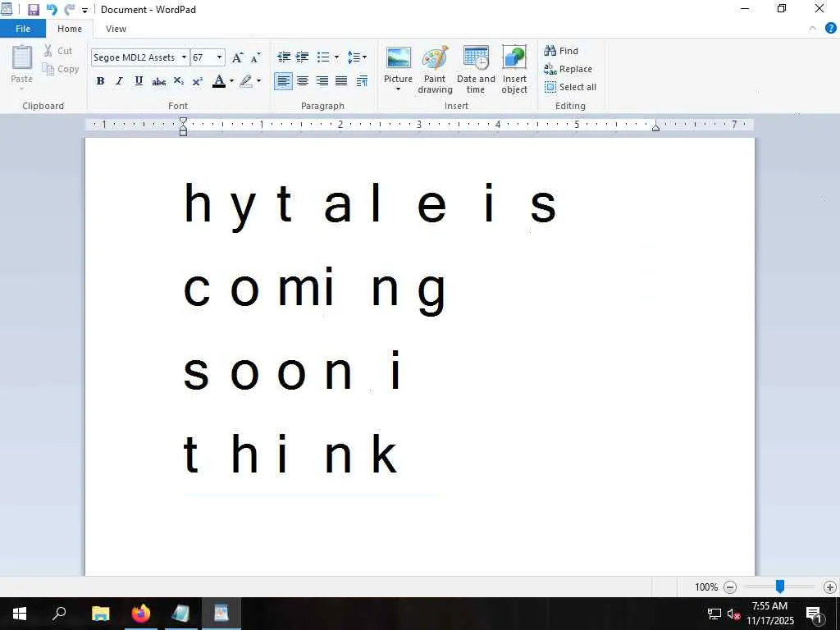Open taskbar Search magnifier
Viewport: 840px width, 630px height.
click(x=59, y=614)
